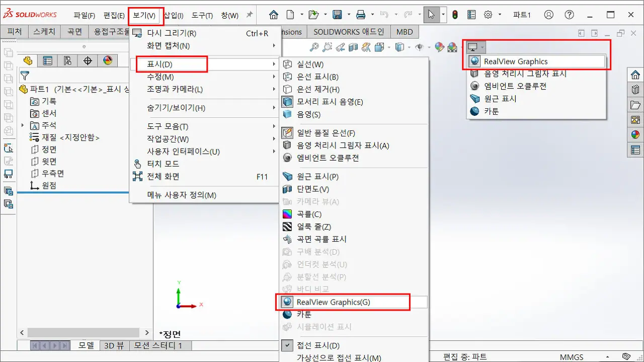Select 터치 모드 menu entry
Viewport: 644px width, 362px height.
pyautogui.click(x=204, y=164)
